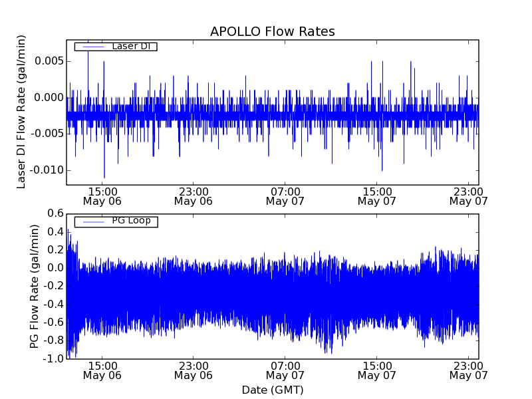Click top plot's 23:00 May 06 tick label
Viewport: 532px width, 399px height.
[194, 196]
